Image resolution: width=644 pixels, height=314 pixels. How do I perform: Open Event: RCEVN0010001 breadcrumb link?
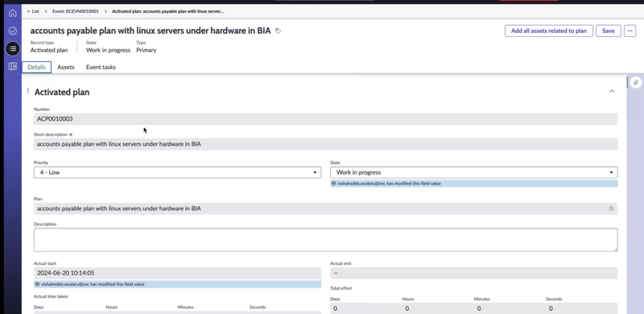tap(76, 11)
